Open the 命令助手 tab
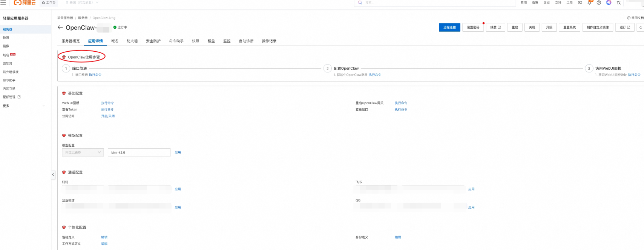This screenshot has height=250, width=644. [x=176, y=41]
